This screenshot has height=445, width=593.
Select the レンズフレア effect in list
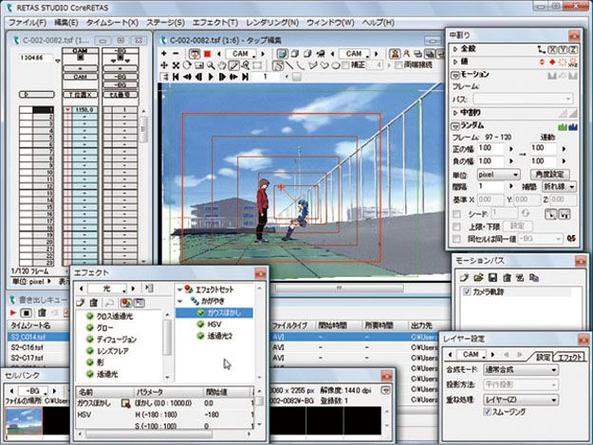(112, 351)
